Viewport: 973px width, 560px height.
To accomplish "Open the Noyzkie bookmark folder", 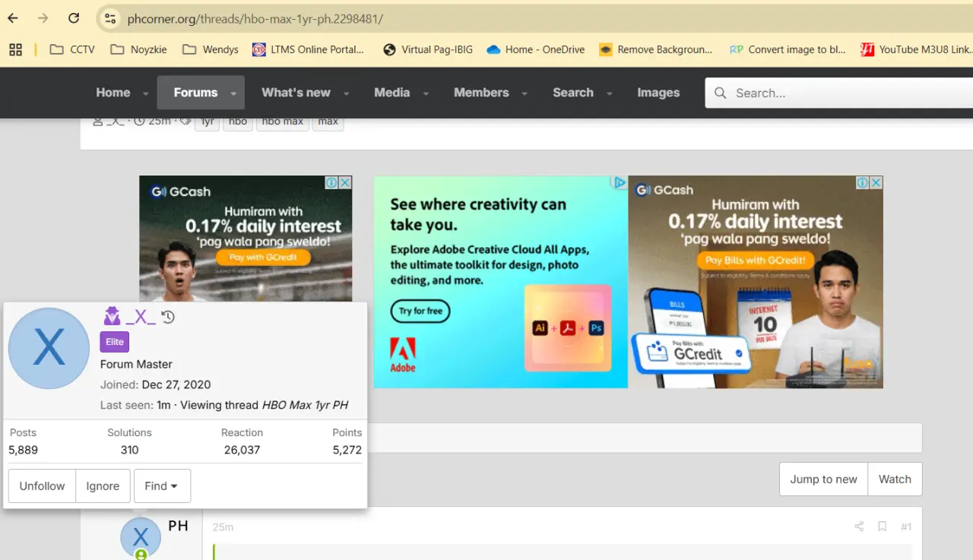I will click(x=138, y=49).
